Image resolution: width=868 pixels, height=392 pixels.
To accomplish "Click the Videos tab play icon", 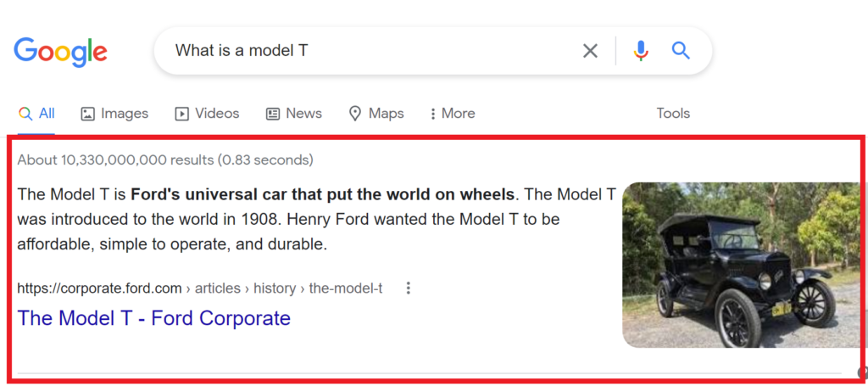I will (x=181, y=115).
